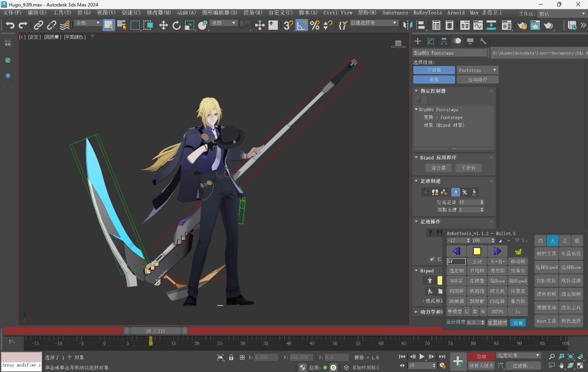Select the Unlink Selection tool

pyautogui.click(x=51, y=25)
